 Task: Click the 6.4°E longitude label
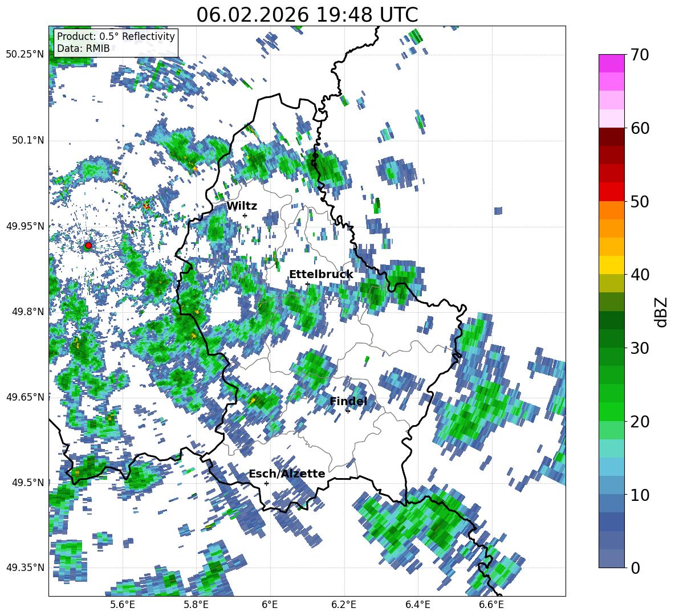coord(418,605)
